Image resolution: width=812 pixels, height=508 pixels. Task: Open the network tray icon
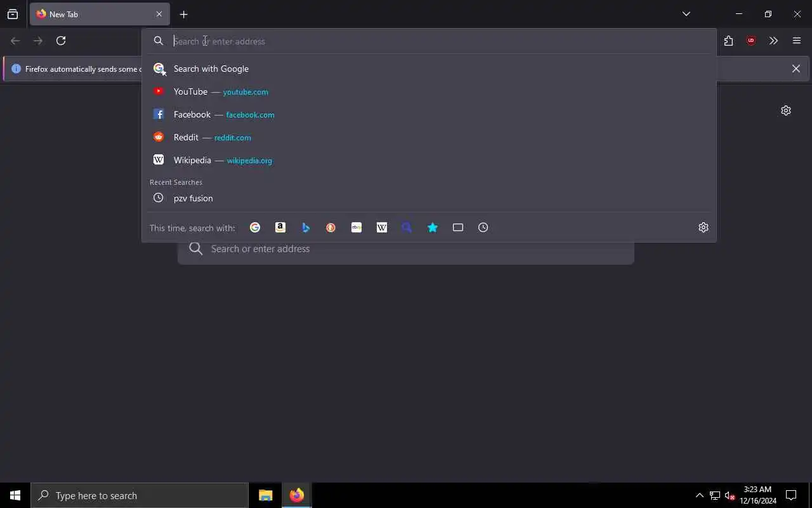point(714,495)
